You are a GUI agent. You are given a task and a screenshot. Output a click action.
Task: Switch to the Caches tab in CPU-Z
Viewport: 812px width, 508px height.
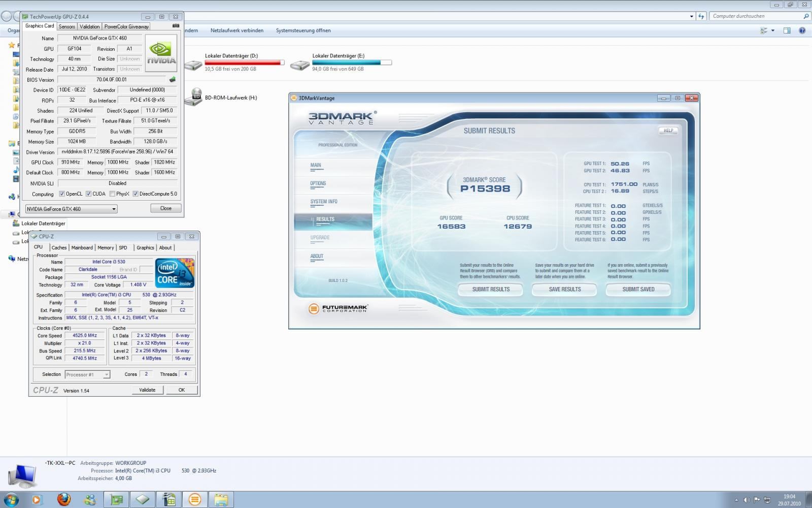[x=59, y=247]
